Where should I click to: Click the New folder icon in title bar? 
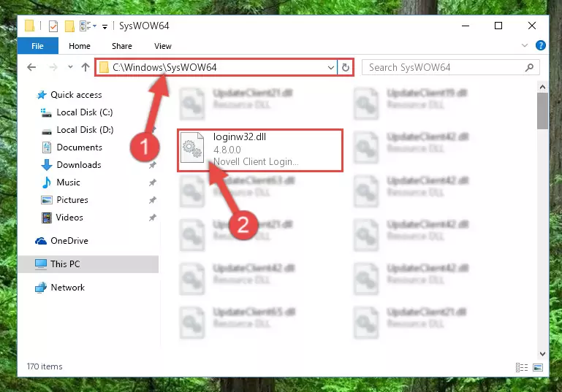click(69, 26)
